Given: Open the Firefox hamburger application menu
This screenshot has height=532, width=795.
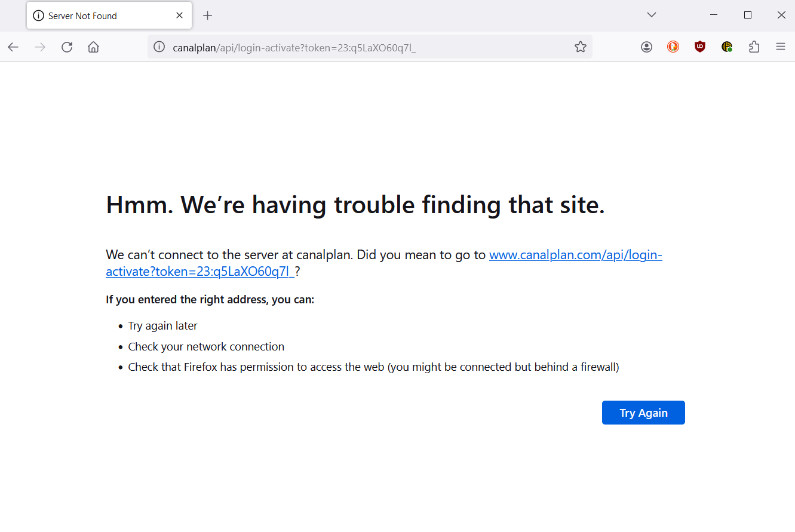Looking at the screenshot, I should 781,47.
